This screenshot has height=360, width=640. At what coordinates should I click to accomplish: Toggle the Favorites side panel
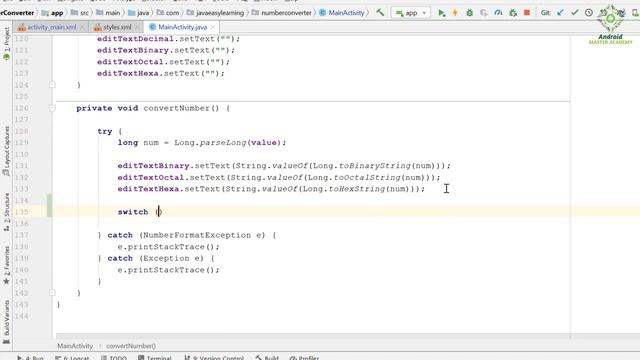[x=6, y=265]
